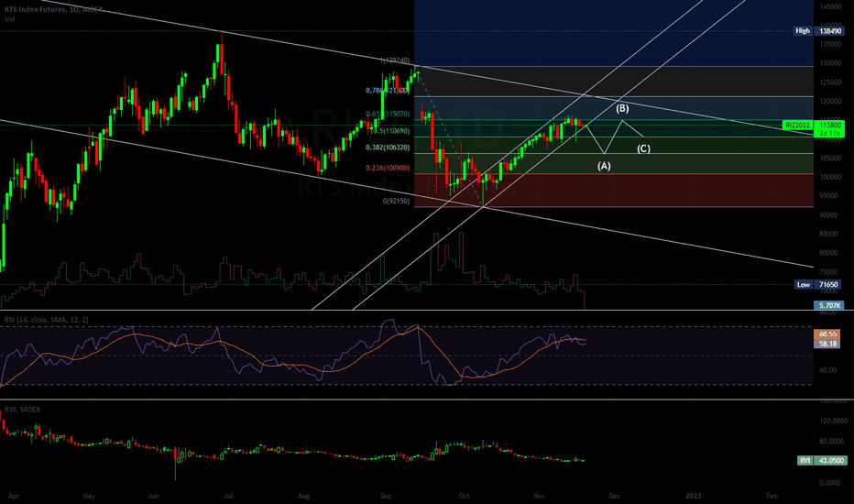Click 95000 on the price axis
The width and height of the screenshot is (854, 504).
click(829, 196)
